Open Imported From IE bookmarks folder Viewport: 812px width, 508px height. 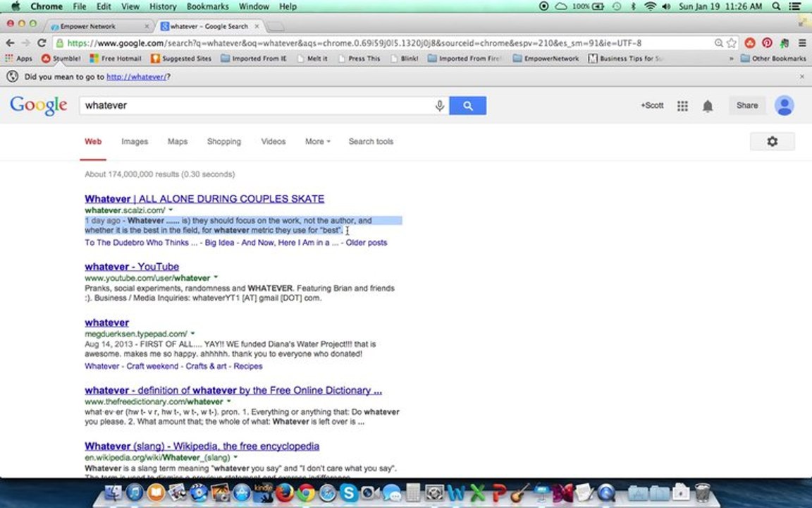253,59
